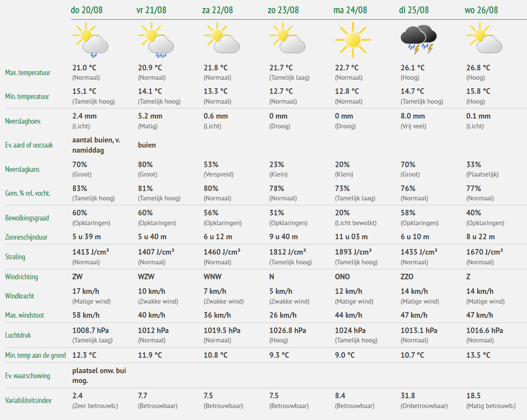Viewport: 527px width, 420px height.
Task: Click the 31% cloud cover value
Action: pos(276,213)
